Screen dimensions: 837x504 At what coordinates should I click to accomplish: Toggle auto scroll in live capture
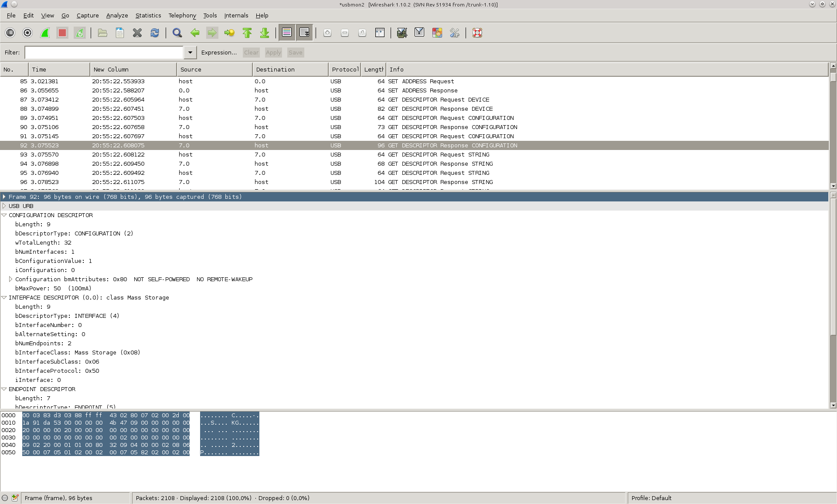(x=304, y=33)
